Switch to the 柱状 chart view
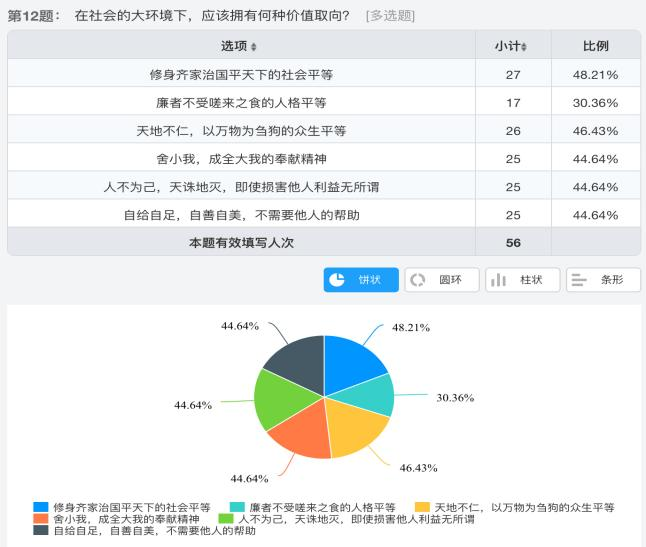646x547 pixels. coord(522,280)
